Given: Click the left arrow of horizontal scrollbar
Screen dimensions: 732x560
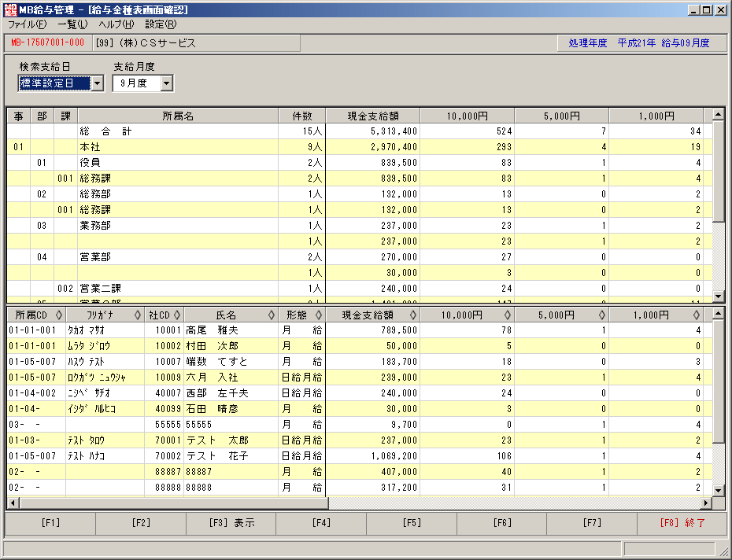Looking at the screenshot, I should click(x=13, y=503).
